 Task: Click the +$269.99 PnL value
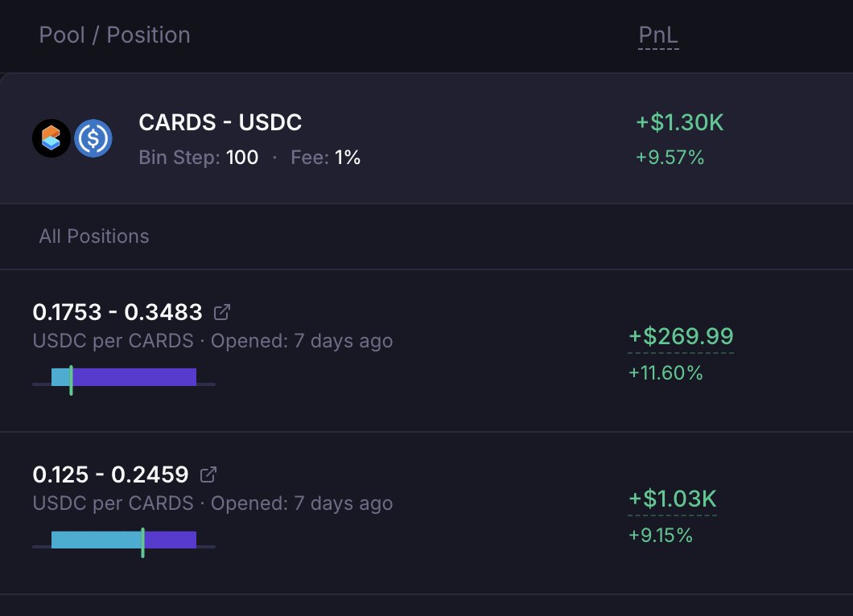tap(681, 336)
